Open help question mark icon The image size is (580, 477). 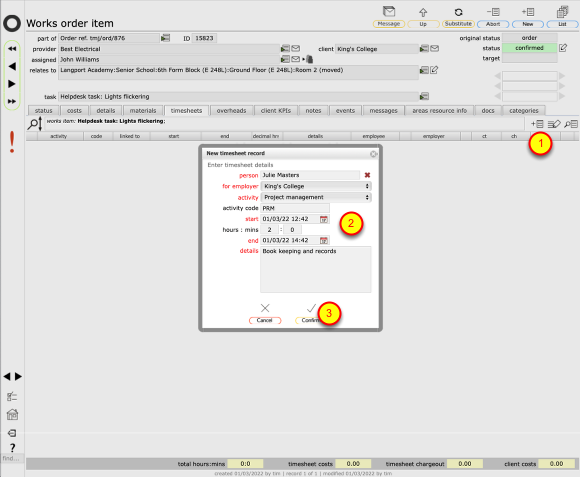tap(12, 448)
